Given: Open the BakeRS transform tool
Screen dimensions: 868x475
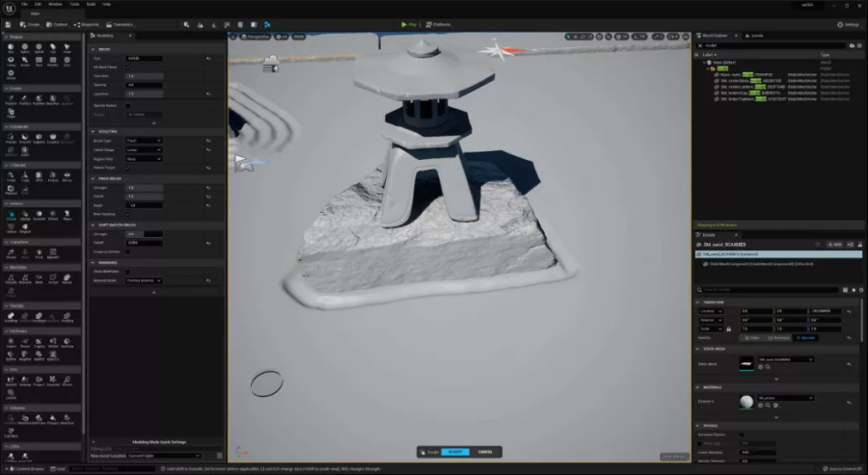Looking at the screenshot, I should [53, 253].
